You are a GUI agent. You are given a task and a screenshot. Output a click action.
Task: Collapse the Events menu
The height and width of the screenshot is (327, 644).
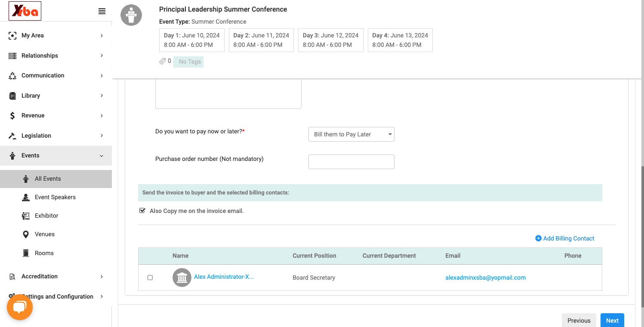tap(56, 155)
